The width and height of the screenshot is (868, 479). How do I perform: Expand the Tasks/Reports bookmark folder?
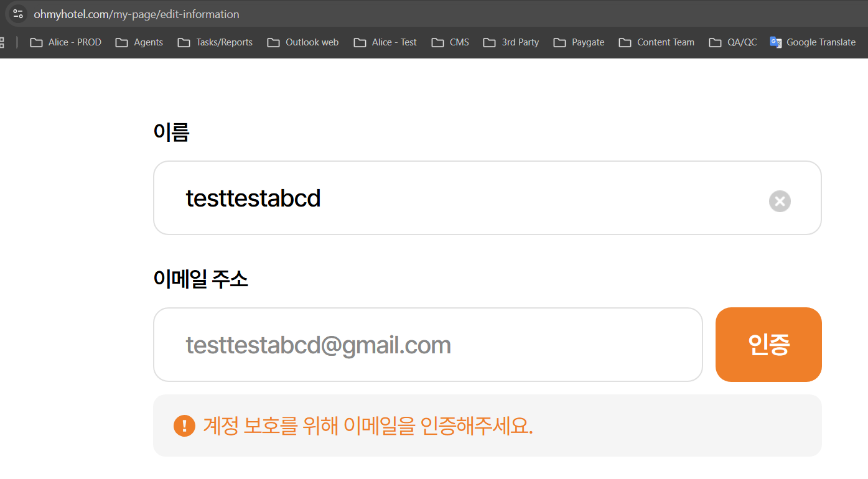[215, 42]
